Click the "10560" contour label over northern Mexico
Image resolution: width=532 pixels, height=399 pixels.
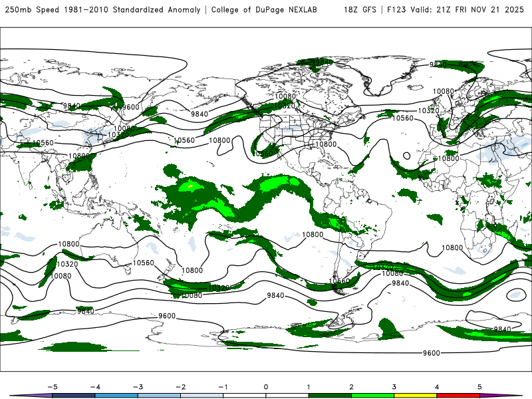pyautogui.click(x=263, y=154)
